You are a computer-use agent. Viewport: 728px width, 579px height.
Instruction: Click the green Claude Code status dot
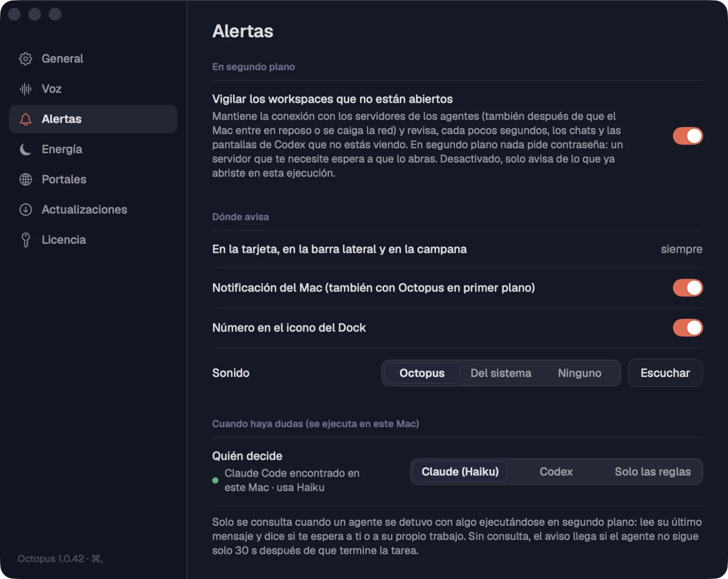[x=215, y=480]
